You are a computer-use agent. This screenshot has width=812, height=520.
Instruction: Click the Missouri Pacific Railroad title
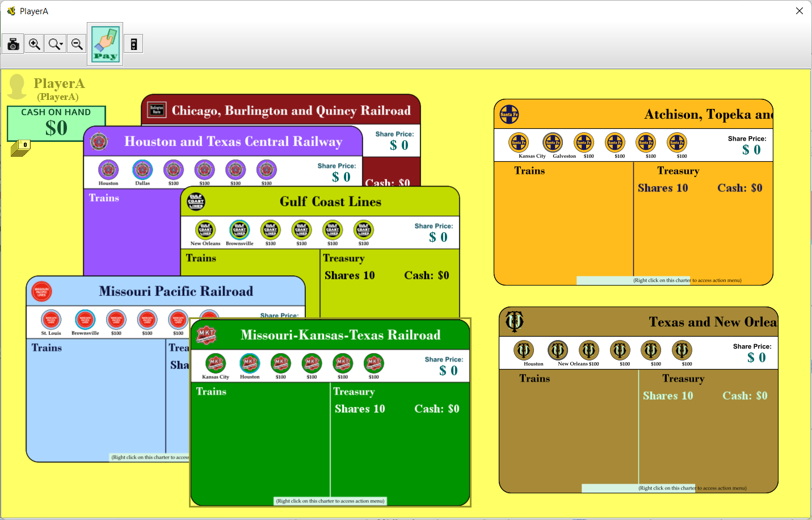176,291
